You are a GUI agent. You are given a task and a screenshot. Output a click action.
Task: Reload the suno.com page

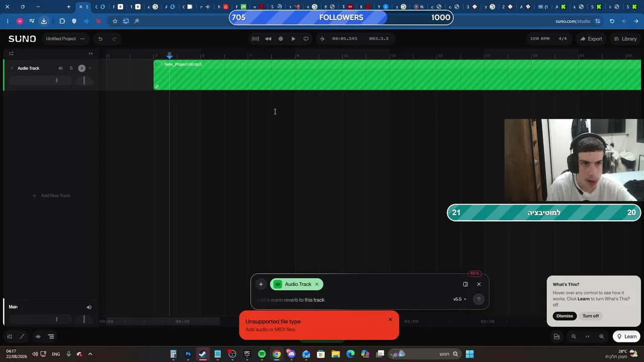[x=612, y=21]
